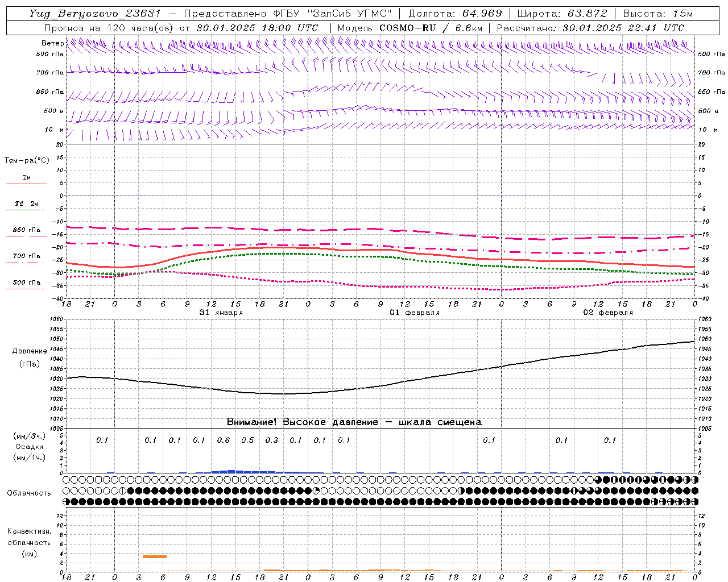Click the '700 гПа' temperature legend entry
Image resolution: width=728 pixels, height=582 pixels.
click(x=27, y=256)
